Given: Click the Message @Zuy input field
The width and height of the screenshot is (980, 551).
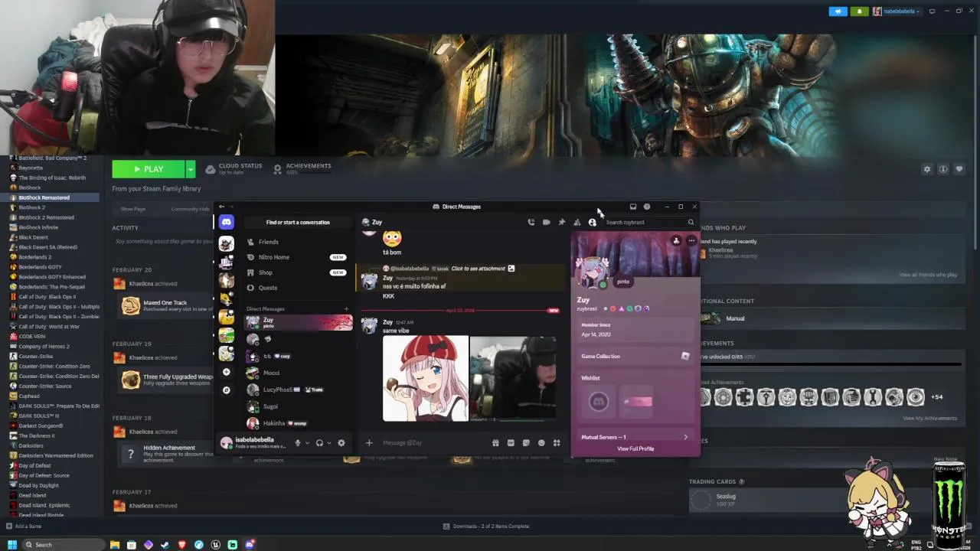Looking at the screenshot, I should [433, 443].
